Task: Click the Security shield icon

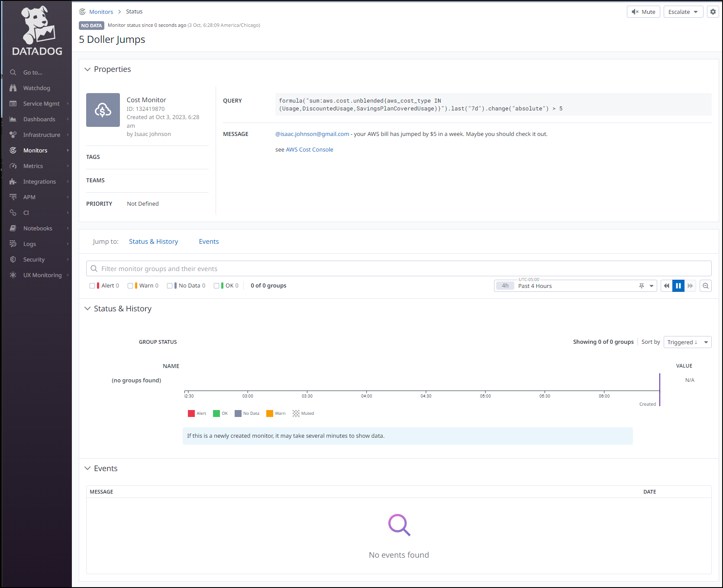Action: point(13,259)
